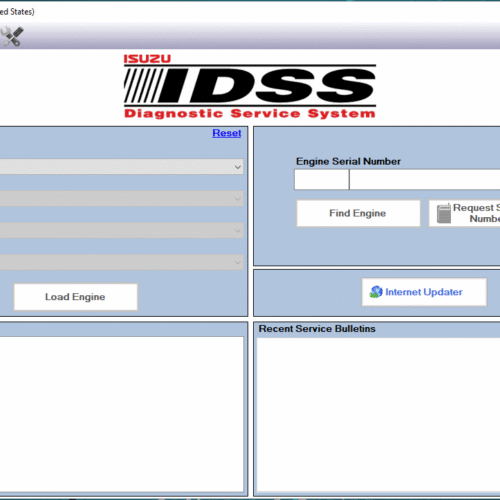Focus the short Engine Serial Number prefix field

click(321, 180)
